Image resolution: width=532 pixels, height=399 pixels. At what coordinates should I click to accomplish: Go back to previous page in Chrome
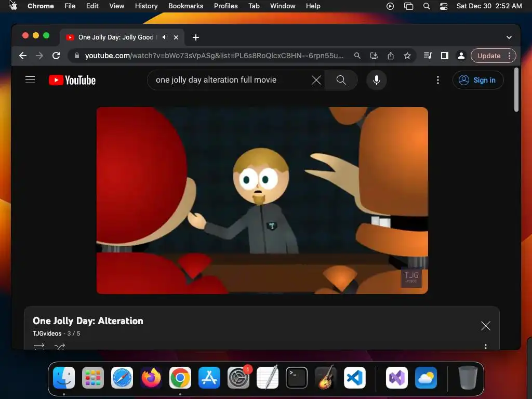tap(23, 56)
